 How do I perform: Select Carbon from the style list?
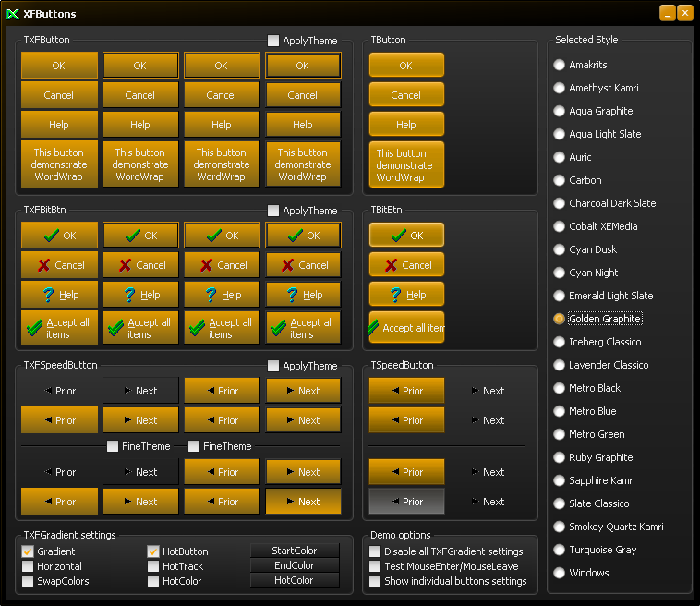coord(559,180)
